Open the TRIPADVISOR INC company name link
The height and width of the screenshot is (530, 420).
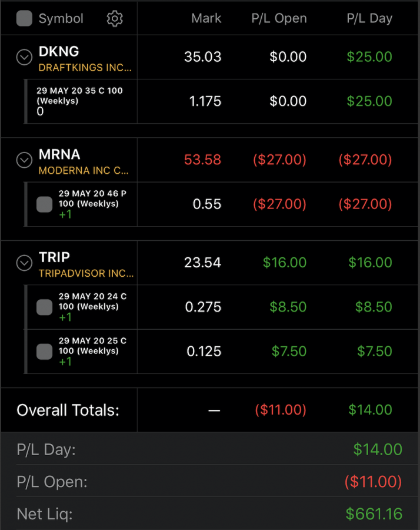(x=86, y=273)
